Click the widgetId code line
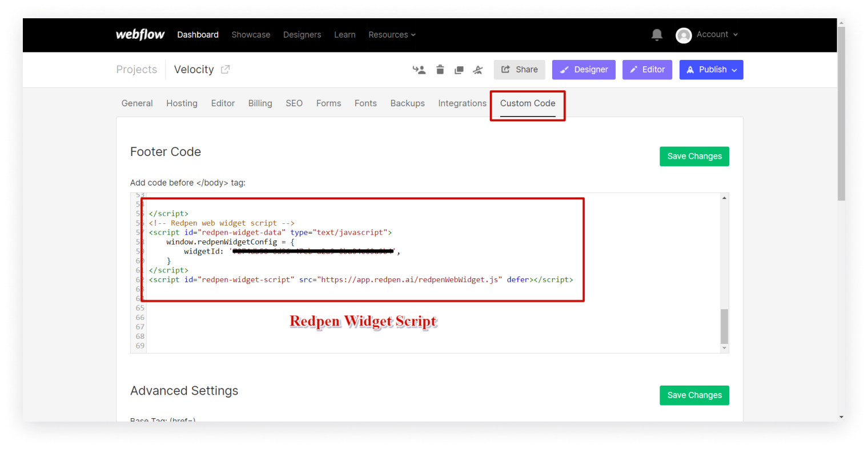 292,251
